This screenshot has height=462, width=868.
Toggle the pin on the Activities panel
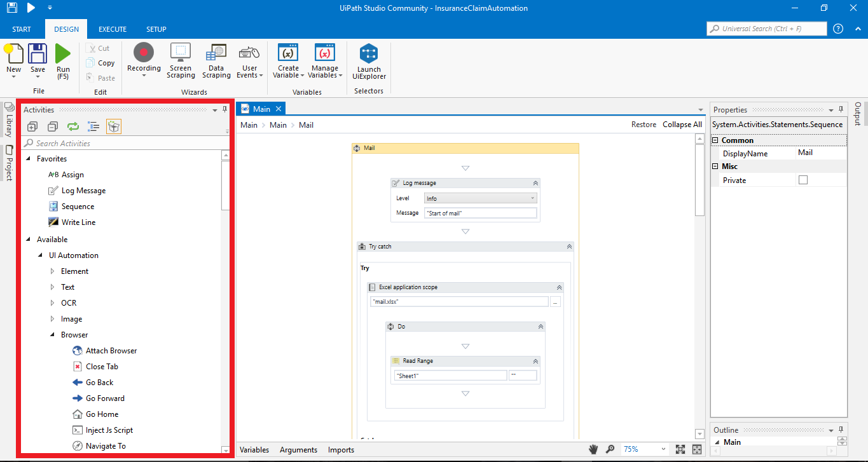224,109
